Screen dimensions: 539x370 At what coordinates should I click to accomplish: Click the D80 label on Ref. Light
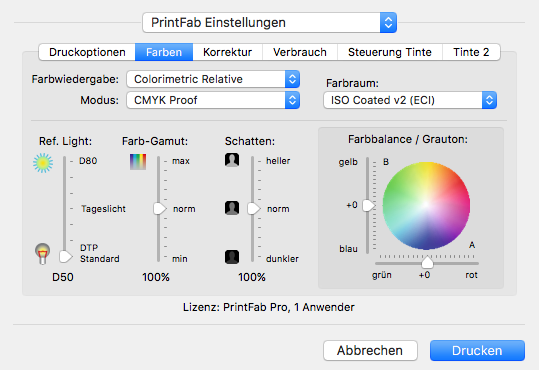[88, 161]
